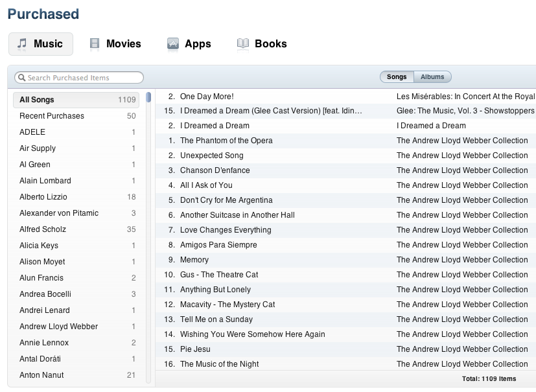Pick The Music of the Night track
This screenshot has width=536, height=392.
pyautogui.click(x=219, y=364)
